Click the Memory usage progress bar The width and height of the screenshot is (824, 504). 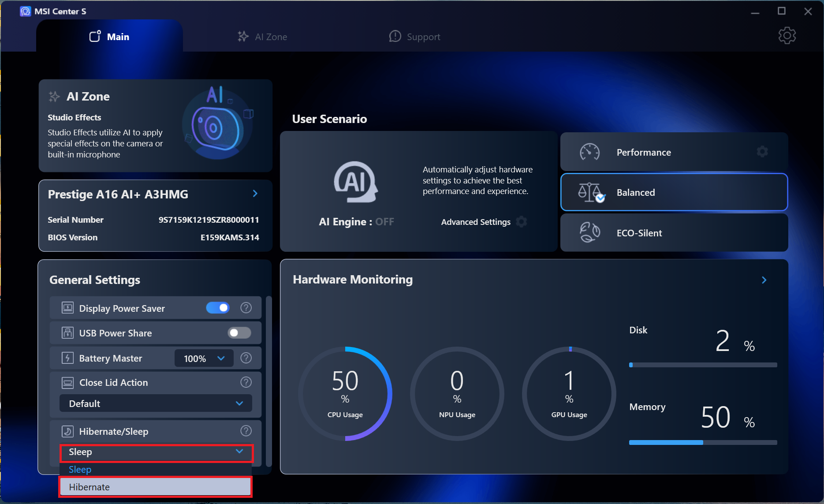pos(703,442)
